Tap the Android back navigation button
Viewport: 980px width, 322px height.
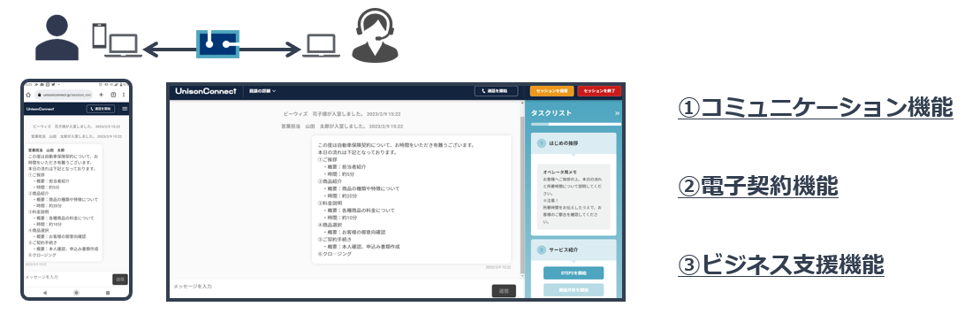tap(44, 292)
